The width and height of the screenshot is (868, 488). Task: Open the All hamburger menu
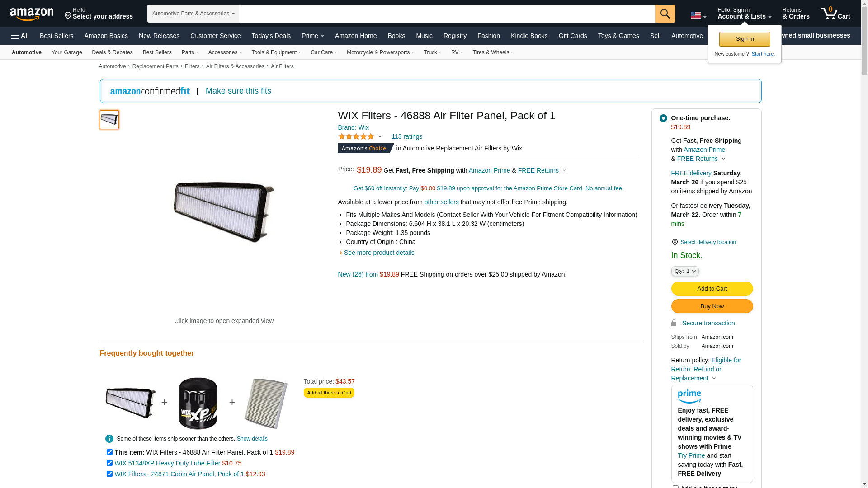20,36
